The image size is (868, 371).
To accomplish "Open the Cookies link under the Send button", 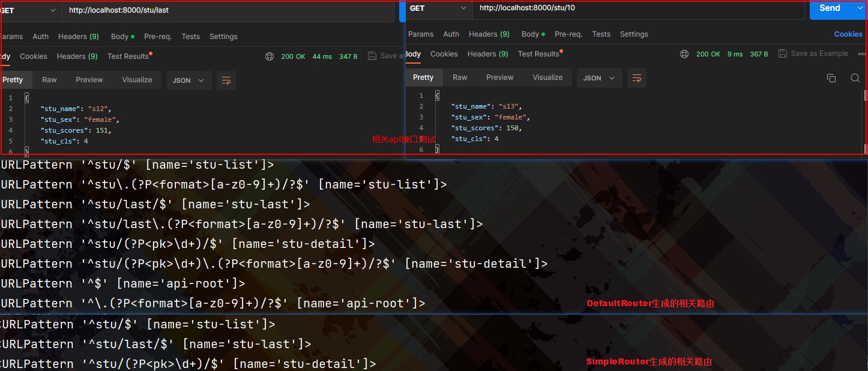I will tap(848, 34).
